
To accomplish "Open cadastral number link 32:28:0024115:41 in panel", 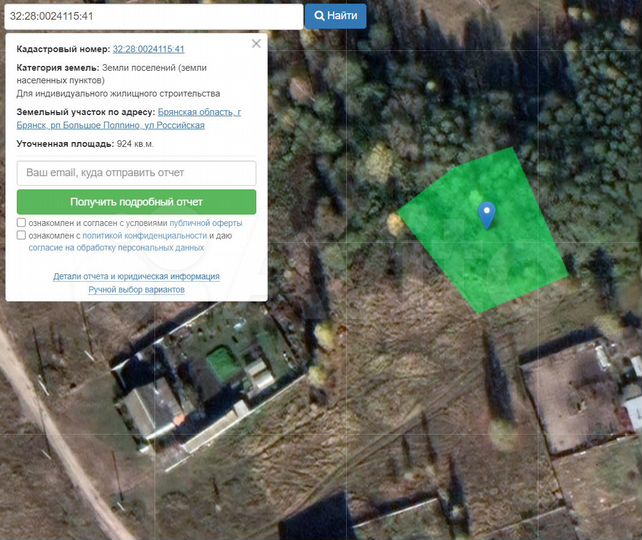I will [x=148, y=48].
